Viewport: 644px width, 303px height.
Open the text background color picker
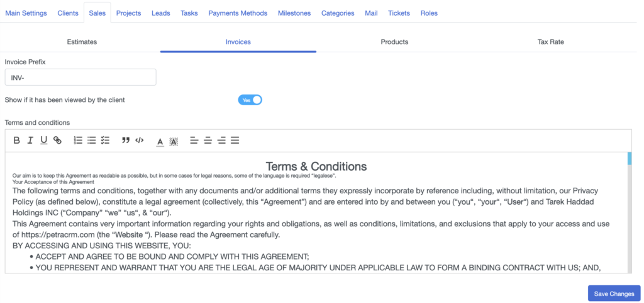point(174,142)
